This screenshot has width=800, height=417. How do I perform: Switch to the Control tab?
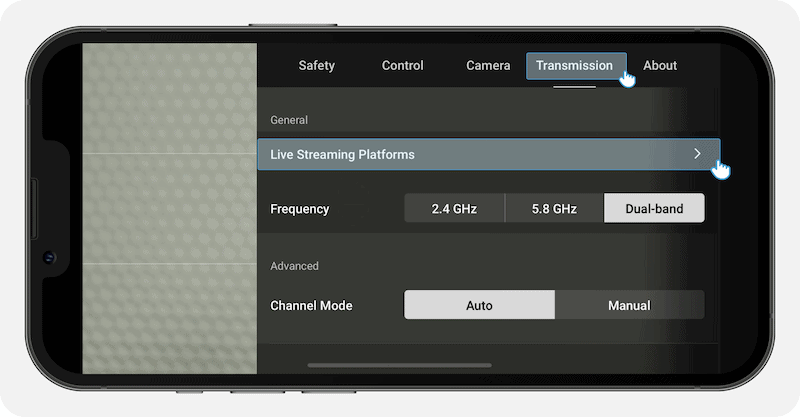(402, 66)
